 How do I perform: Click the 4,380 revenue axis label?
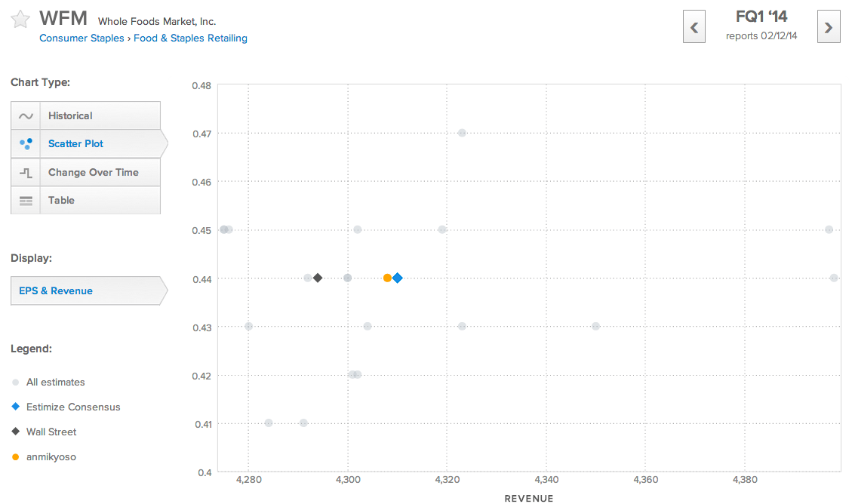(x=745, y=480)
